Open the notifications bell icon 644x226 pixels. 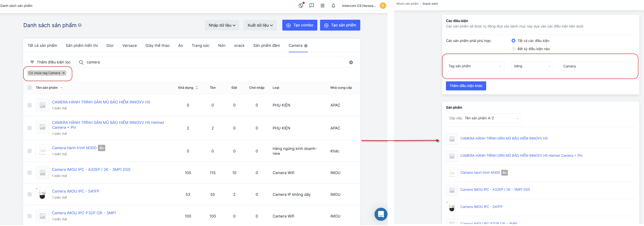[x=333, y=5]
